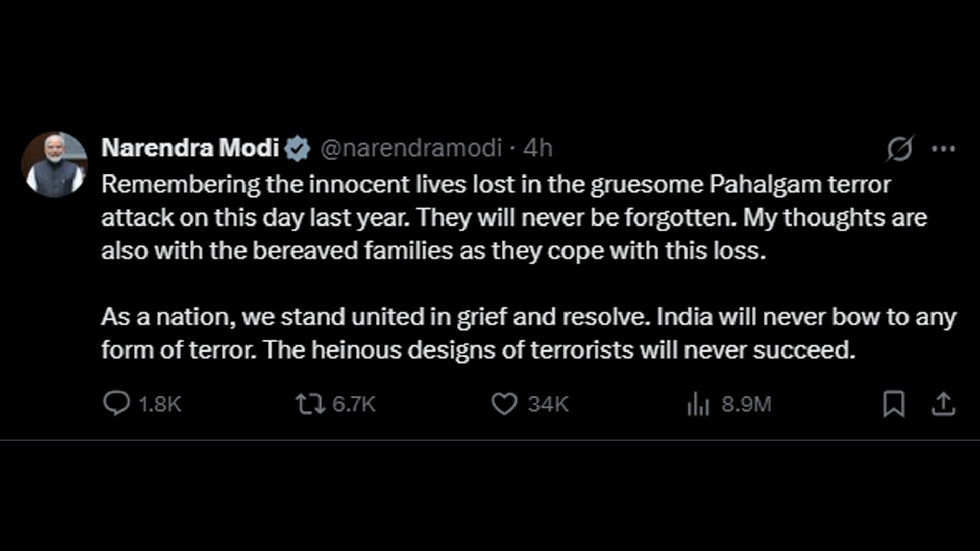Click the share upload-arrow icon
The width and height of the screenshot is (980, 551).
tap(943, 404)
